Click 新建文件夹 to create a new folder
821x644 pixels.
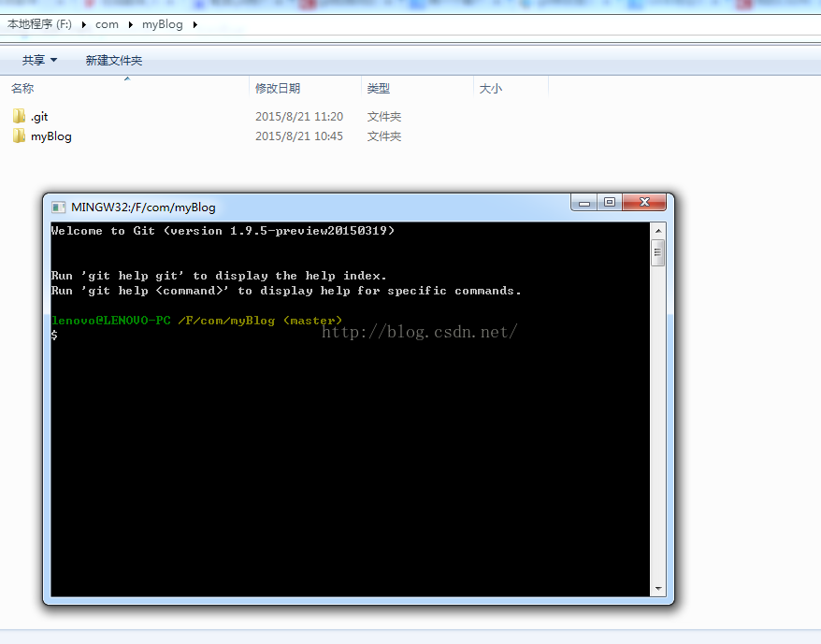[114, 60]
